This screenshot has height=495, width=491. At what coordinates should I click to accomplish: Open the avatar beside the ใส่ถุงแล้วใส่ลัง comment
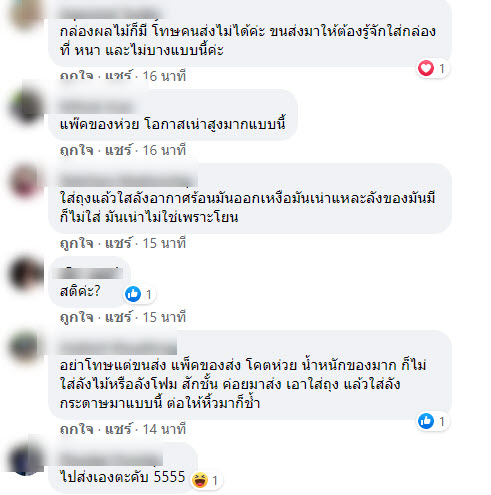pyautogui.click(x=26, y=181)
